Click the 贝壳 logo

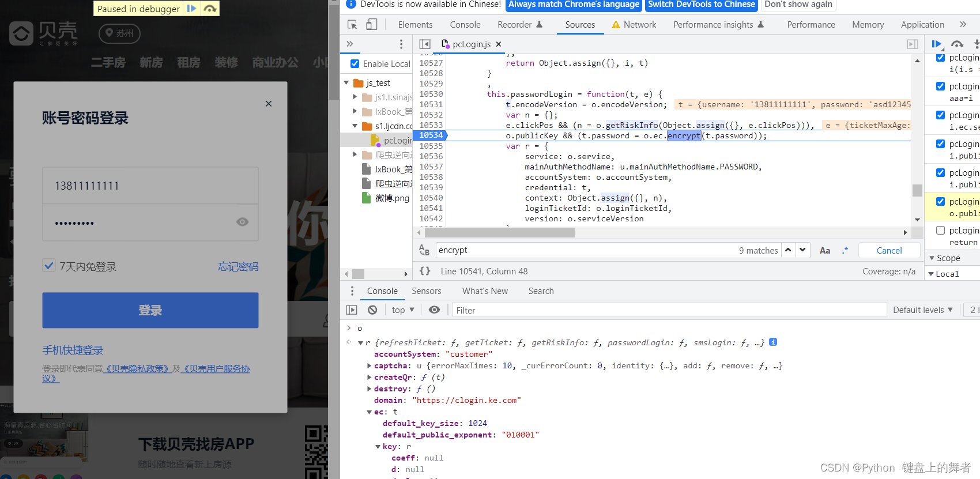(44, 33)
